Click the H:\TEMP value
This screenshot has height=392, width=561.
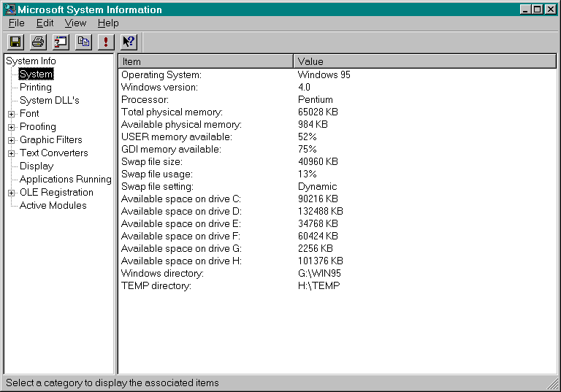coord(318,285)
